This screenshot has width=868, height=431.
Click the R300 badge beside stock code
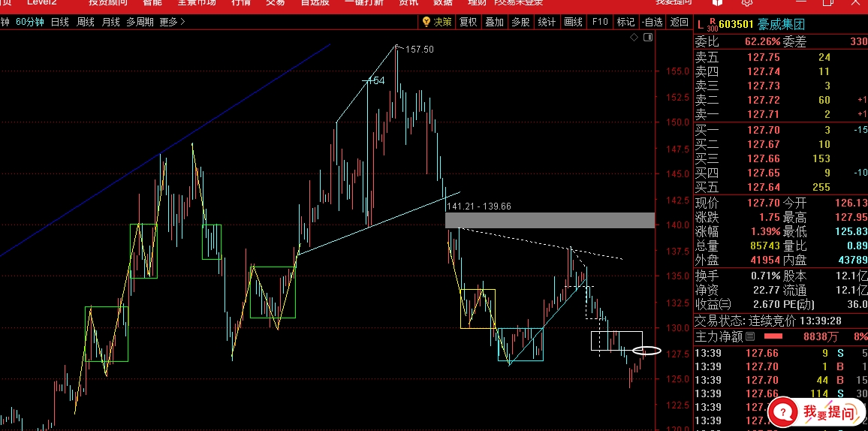tap(713, 24)
